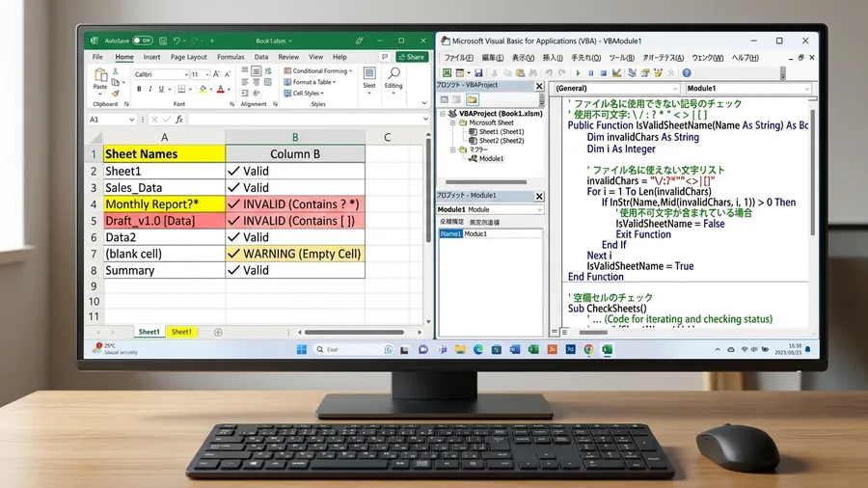The width and height of the screenshot is (868, 488).
Task: Toggle the AutoSave switch in Excel
Action: pos(143,41)
